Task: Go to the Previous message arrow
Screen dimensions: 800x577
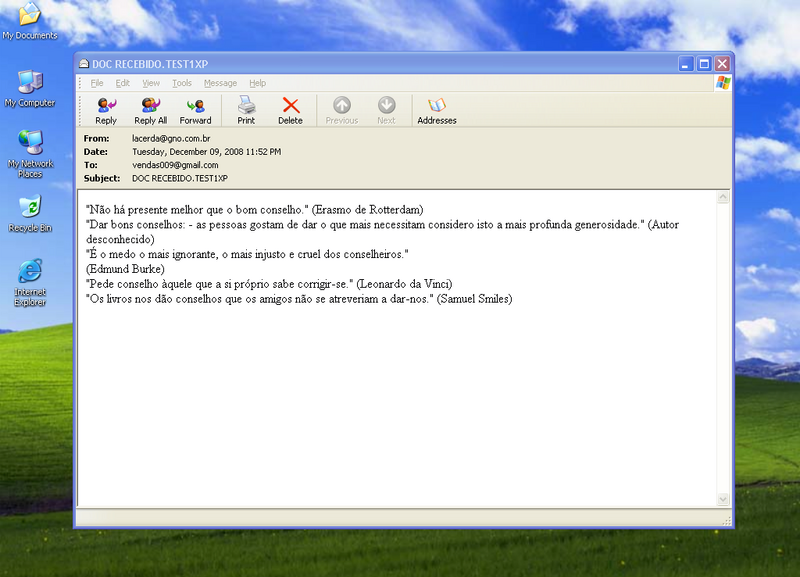Action: tap(341, 109)
